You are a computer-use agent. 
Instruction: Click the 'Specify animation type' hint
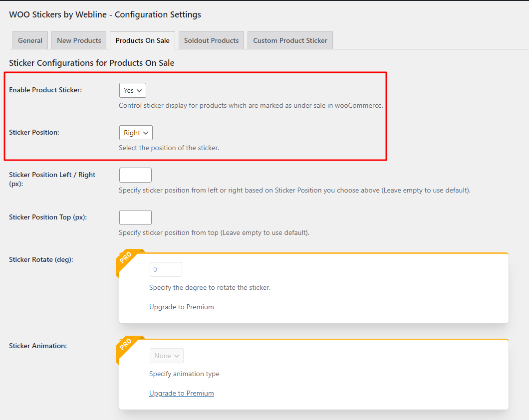(x=184, y=374)
